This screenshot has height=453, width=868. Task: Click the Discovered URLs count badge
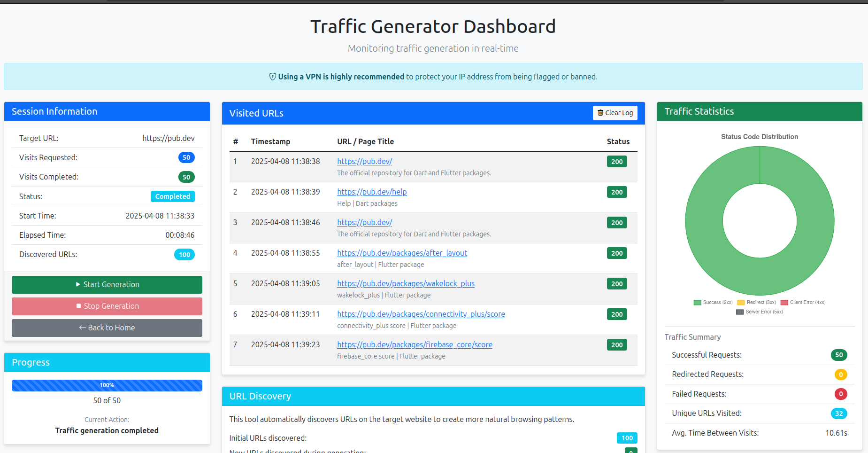pyautogui.click(x=184, y=254)
